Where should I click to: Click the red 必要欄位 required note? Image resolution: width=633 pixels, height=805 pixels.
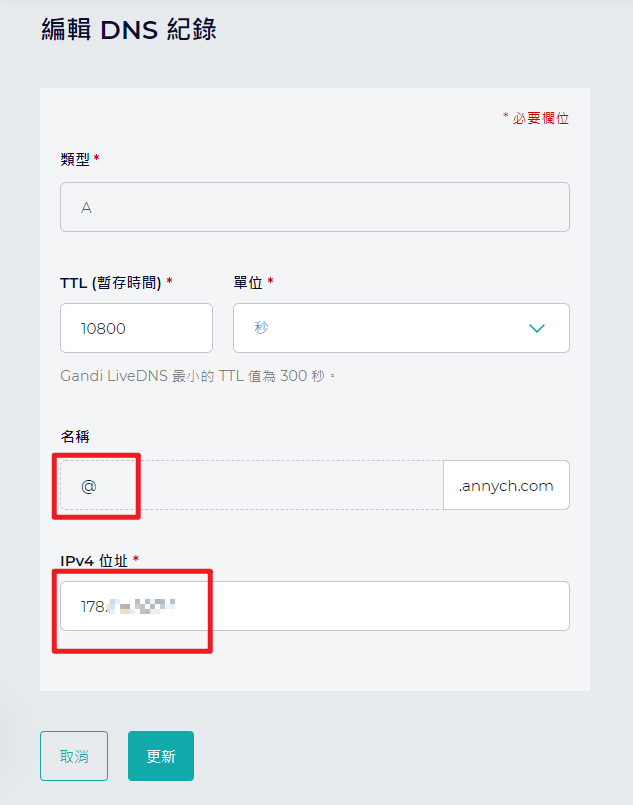536,118
